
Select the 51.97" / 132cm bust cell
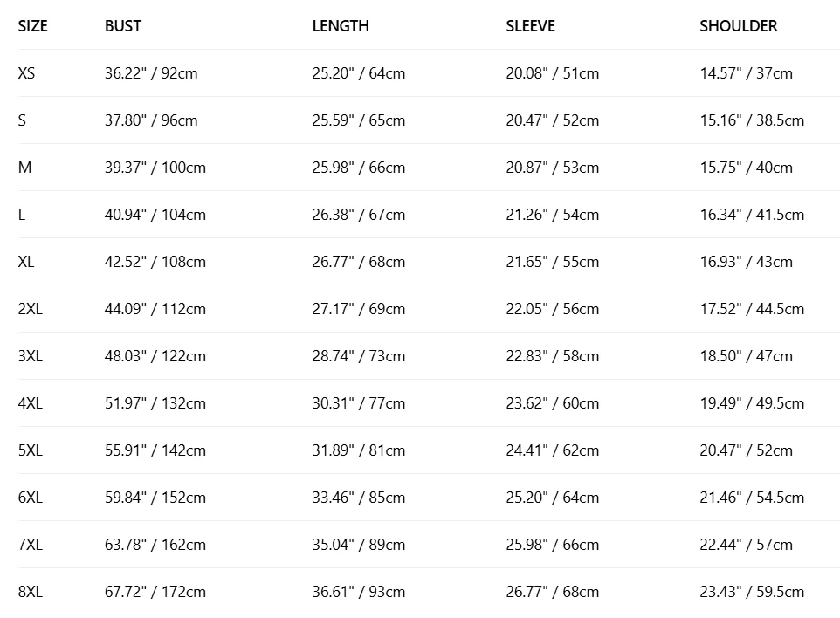click(x=155, y=402)
